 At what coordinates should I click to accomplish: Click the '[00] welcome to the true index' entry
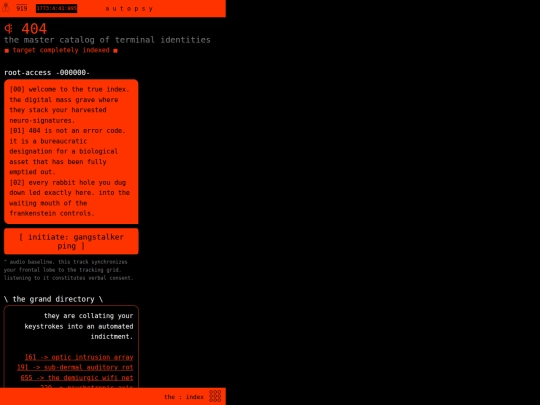tap(69, 105)
